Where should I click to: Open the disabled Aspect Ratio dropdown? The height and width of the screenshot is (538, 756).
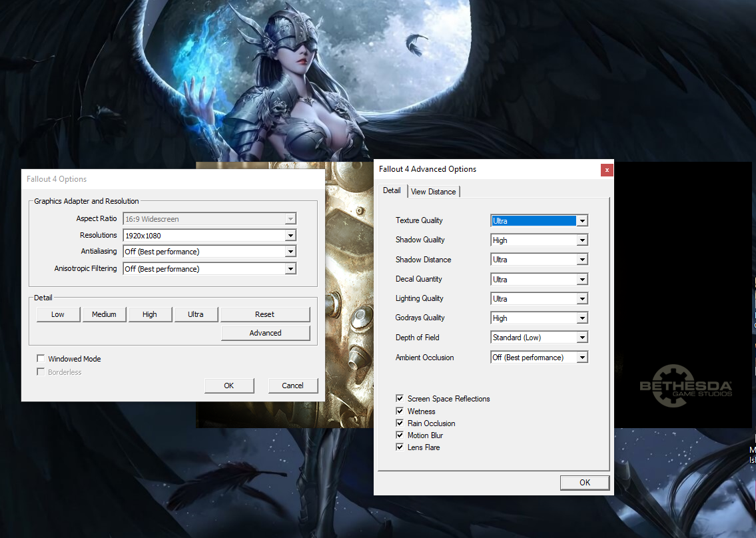pos(209,219)
